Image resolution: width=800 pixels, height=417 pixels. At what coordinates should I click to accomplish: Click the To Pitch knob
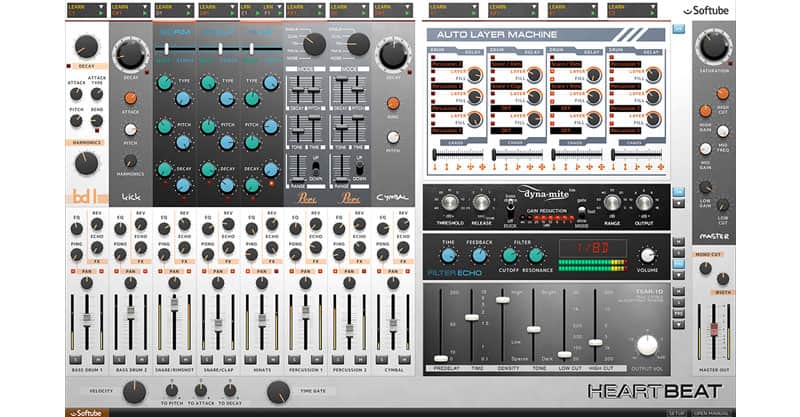tap(171, 390)
